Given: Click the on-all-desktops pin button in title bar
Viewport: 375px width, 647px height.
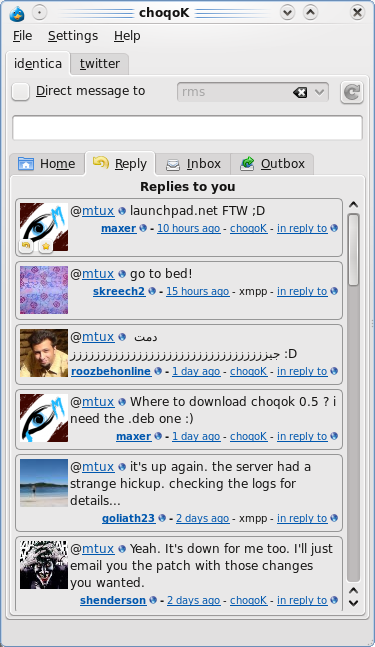Looking at the screenshot, I should [x=40, y=13].
